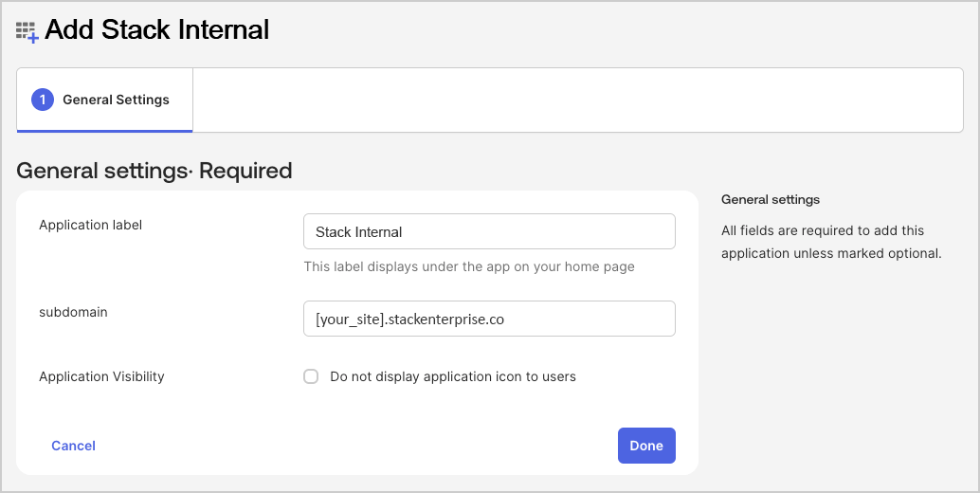This screenshot has width=980, height=493.
Task: Click 'Do not display application icon' label text
Action: pos(452,376)
